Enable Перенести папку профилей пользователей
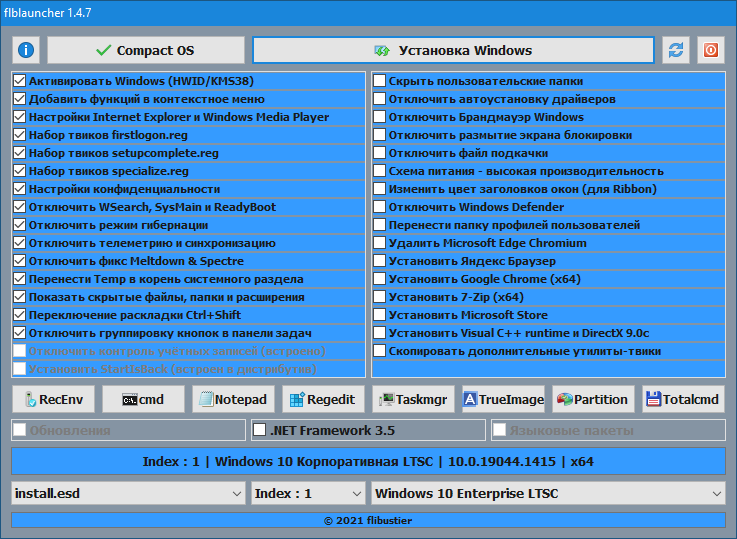Viewport: 737px width, 539px height. 379,225
